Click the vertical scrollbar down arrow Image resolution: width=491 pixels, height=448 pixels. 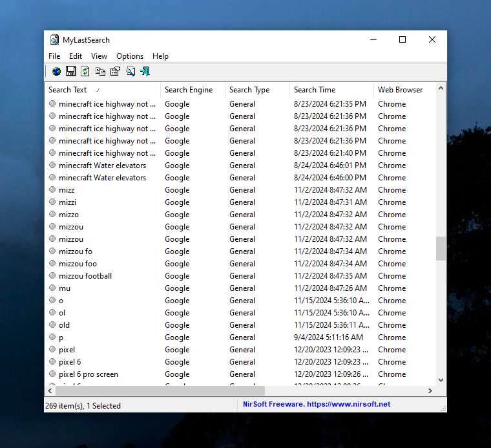click(x=441, y=380)
